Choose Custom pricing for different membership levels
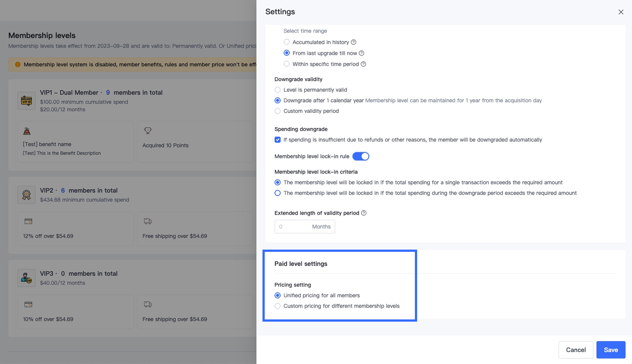Viewport: 632px width, 364px height. tap(278, 306)
